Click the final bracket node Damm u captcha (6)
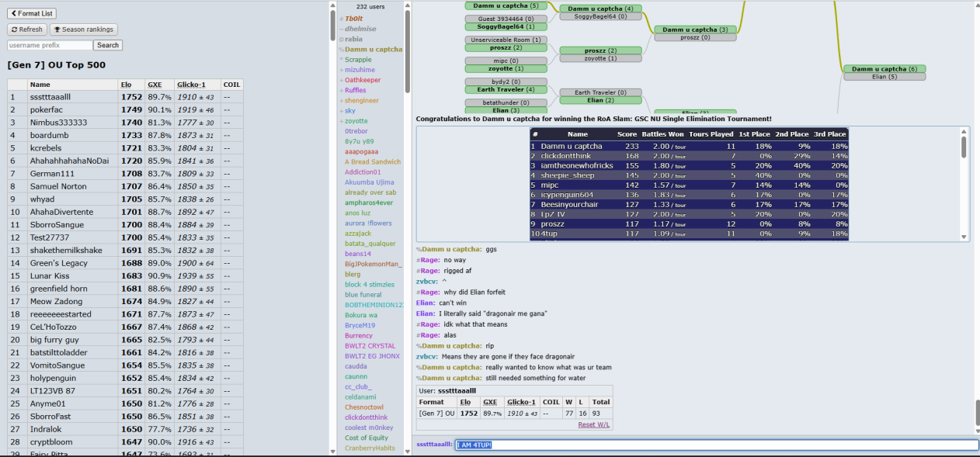This screenshot has width=980, height=457. click(884, 69)
